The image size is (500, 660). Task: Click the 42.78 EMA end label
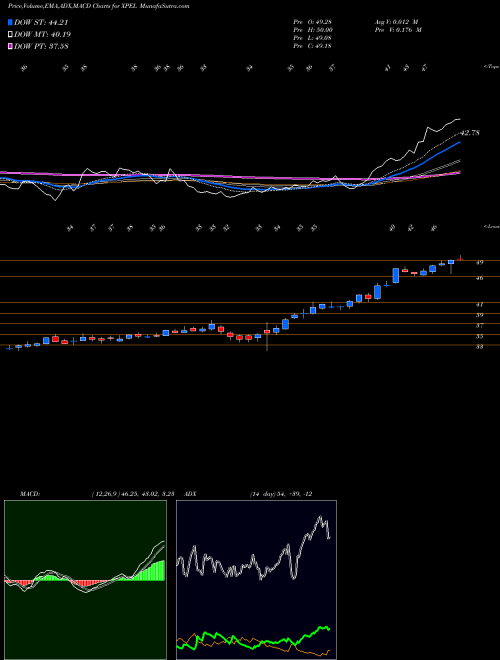point(470,133)
